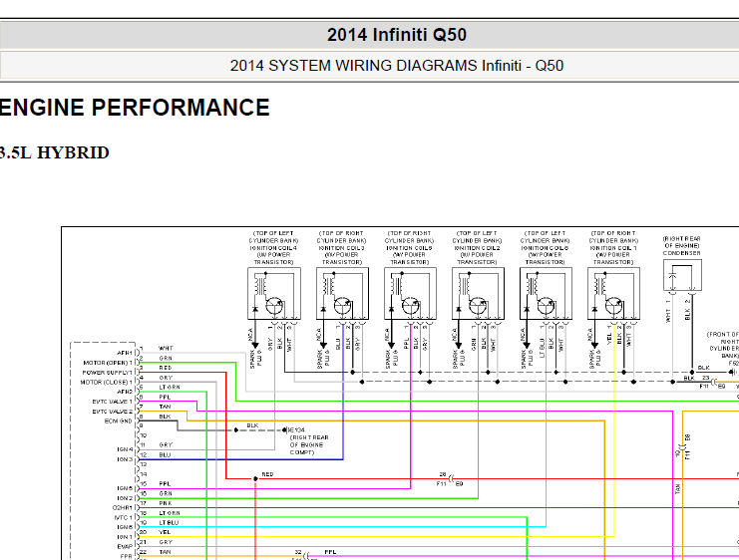Click the 'E134' ground connector label
The width and height of the screenshot is (739, 560).
(x=296, y=430)
